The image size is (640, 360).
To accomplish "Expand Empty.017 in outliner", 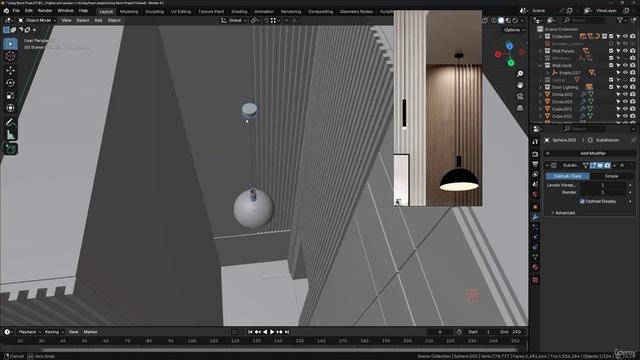I will [x=548, y=73].
